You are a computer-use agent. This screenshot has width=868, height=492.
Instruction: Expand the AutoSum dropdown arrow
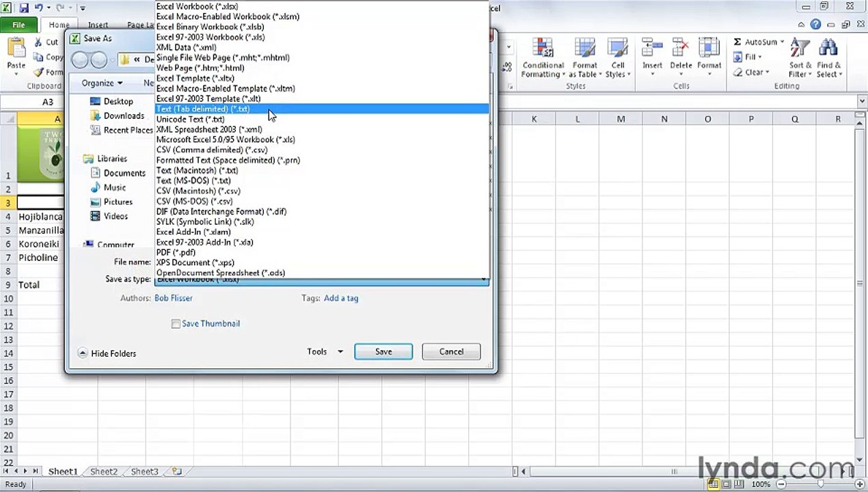(782, 42)
